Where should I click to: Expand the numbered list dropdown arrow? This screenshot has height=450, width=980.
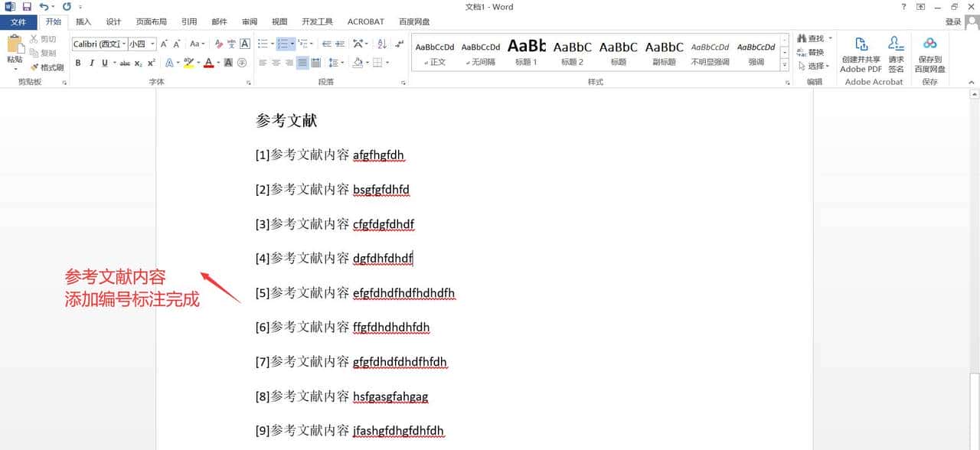pos(293,44)
